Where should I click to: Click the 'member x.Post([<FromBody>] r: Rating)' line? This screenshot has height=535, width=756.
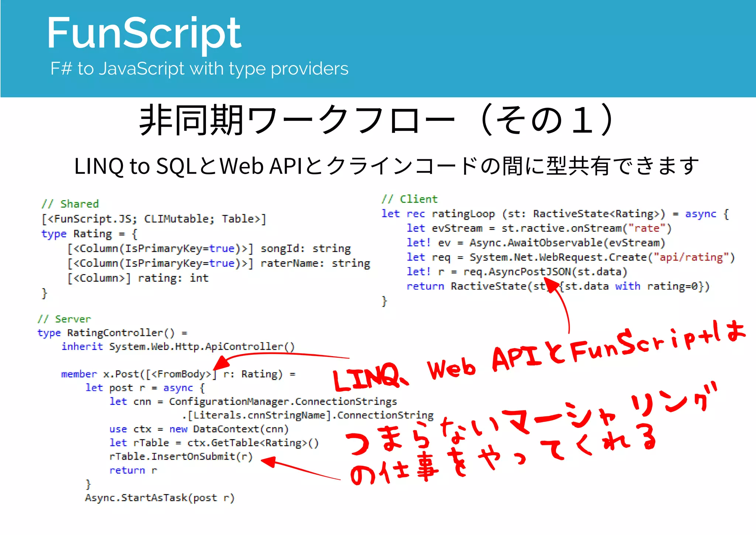178,374
